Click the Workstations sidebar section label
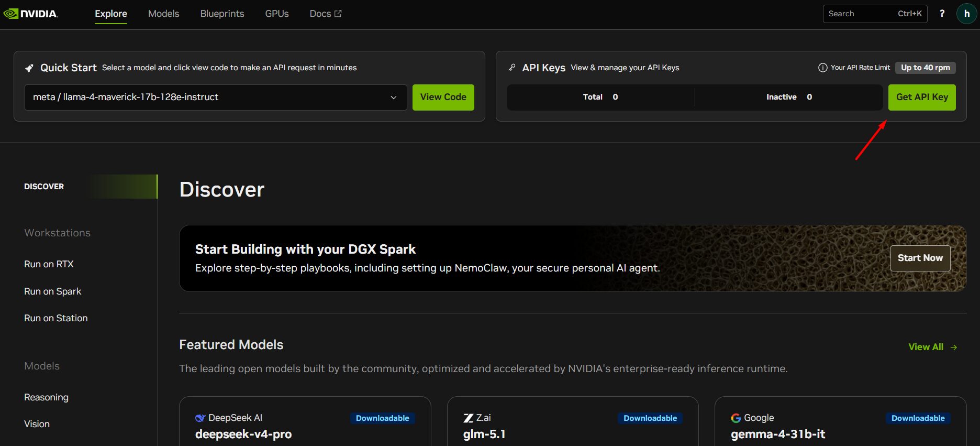Screen dimensions: 980x446 click(57, 233)
